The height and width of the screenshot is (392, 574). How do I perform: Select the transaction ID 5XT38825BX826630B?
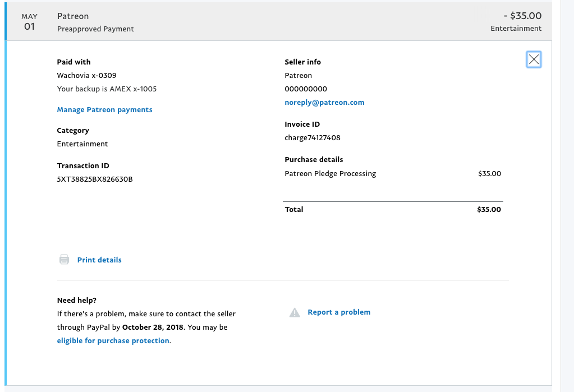[x=95, y=179]
